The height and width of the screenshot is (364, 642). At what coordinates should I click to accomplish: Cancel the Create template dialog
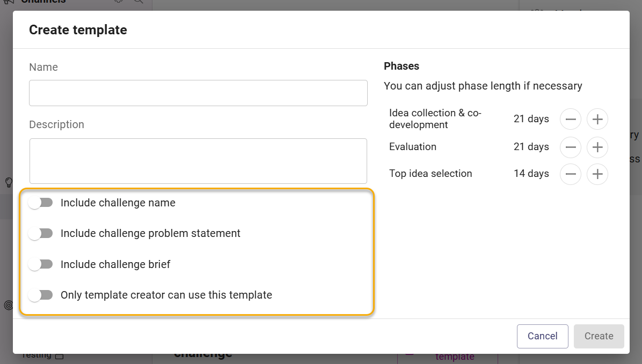543,336
